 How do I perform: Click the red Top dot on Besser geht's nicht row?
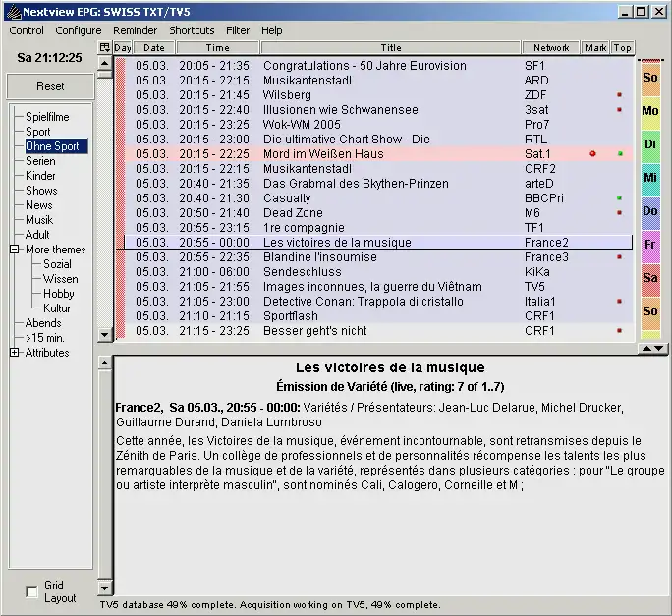619,330
